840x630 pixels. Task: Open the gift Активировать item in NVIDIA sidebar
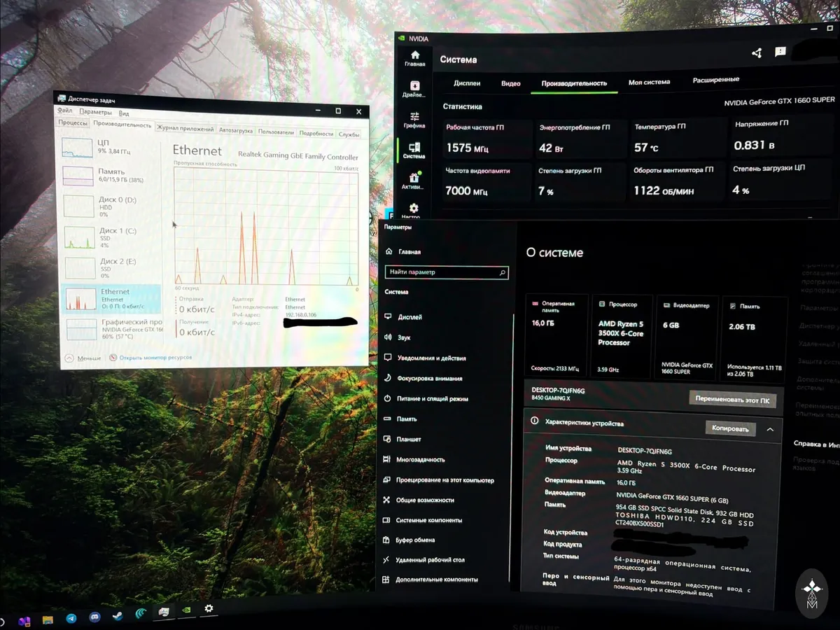pyautogui.click(x=413, y=181)
